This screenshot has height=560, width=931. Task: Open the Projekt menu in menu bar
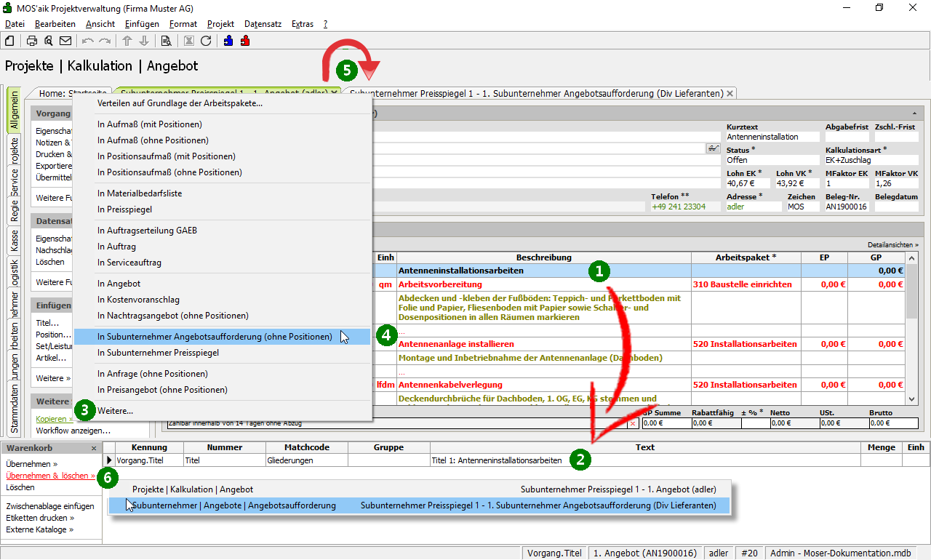(x=220, y=24)
